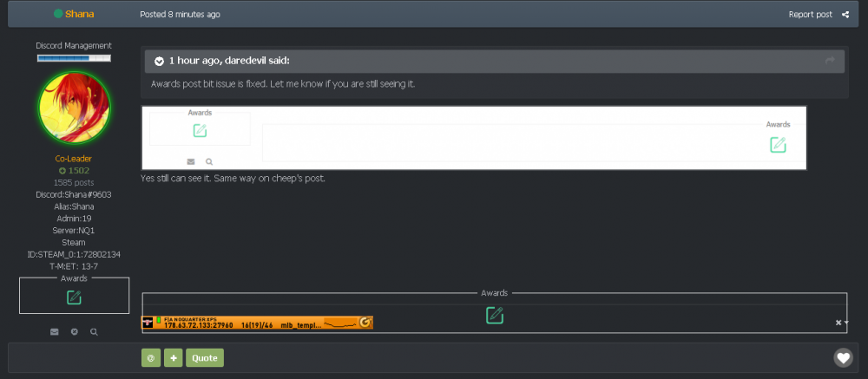The width and height of the screenshot is (868, 379).
Task: Click the 'T-M:ET: 13-7' profile field
Action: pos(74,266)
